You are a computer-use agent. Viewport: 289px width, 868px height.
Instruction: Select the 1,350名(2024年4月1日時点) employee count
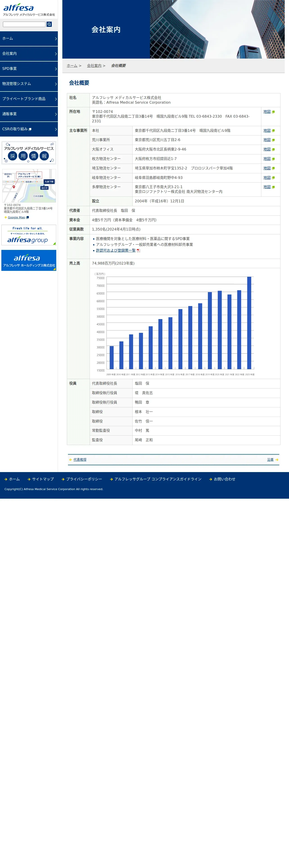pyautogui.click(x=116, y=229)
